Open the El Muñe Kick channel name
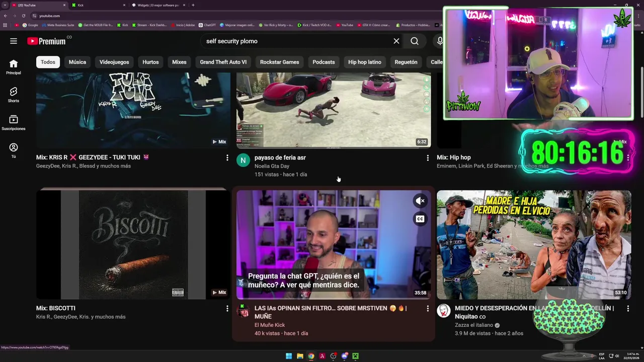 pos(270,325)
